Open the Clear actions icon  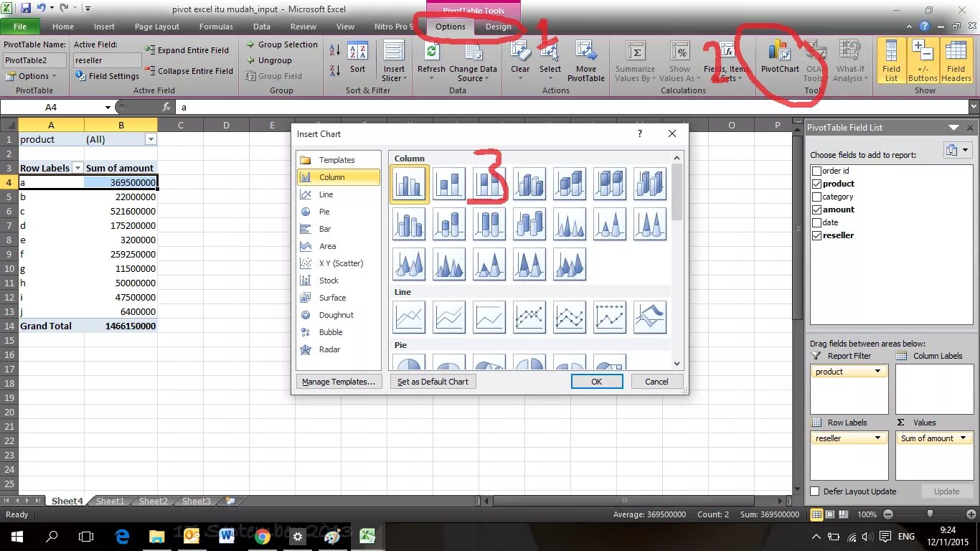click(520, 52)
